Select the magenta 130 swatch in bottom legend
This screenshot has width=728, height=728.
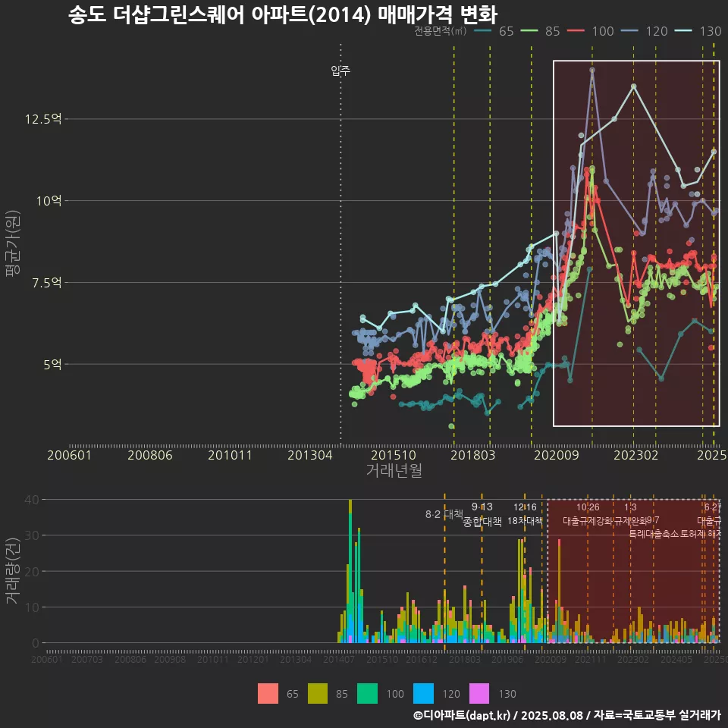[x=479, y=694]
